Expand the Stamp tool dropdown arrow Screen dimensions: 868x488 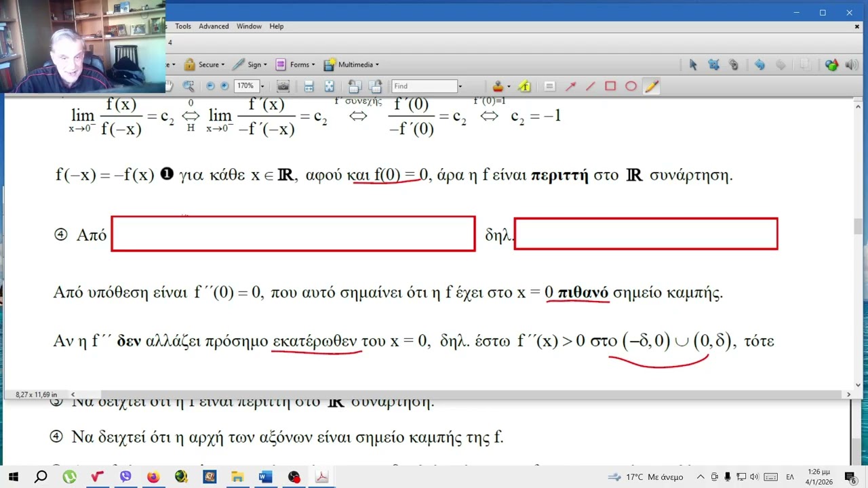click(509, 87)
